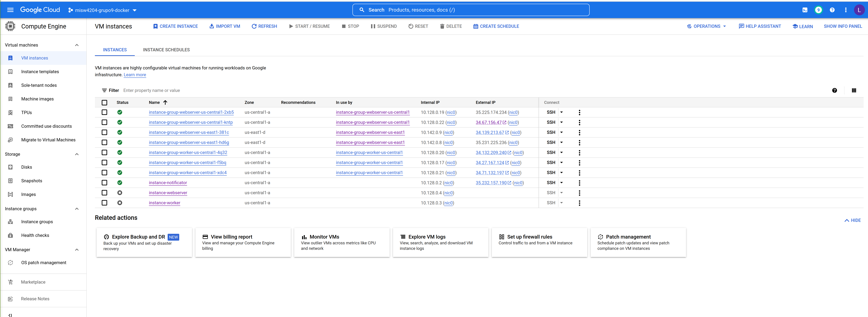Expand the SSH dropdown for instance-webserver

[561, 193]
